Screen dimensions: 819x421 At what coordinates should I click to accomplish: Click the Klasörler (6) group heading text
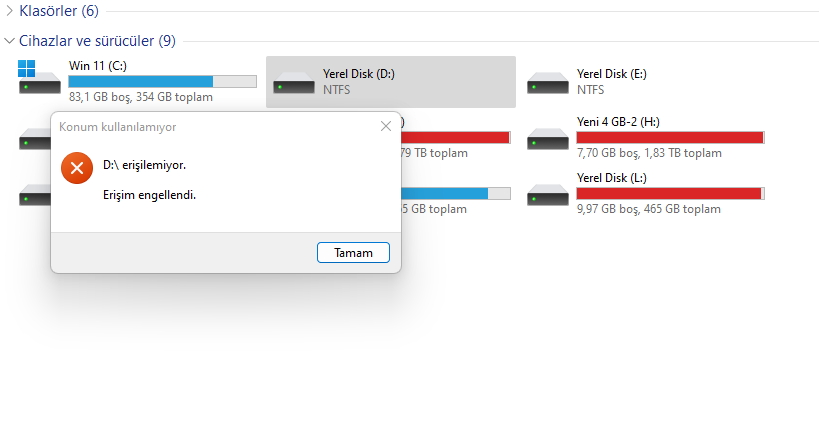click(60, 10)
